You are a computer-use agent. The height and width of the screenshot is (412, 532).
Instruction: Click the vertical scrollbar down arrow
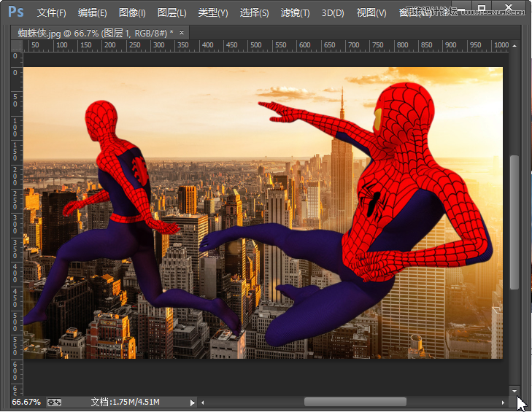coord(514,391)
